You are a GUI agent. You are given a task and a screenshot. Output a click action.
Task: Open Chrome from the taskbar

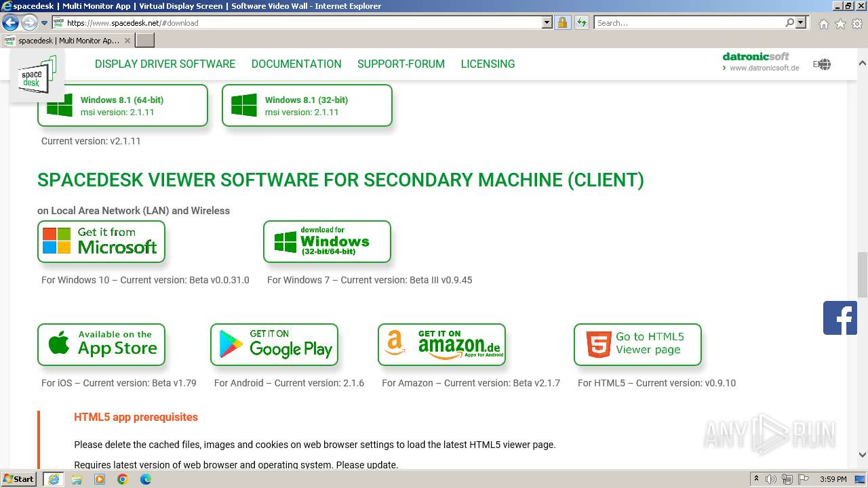pos(123,479)
